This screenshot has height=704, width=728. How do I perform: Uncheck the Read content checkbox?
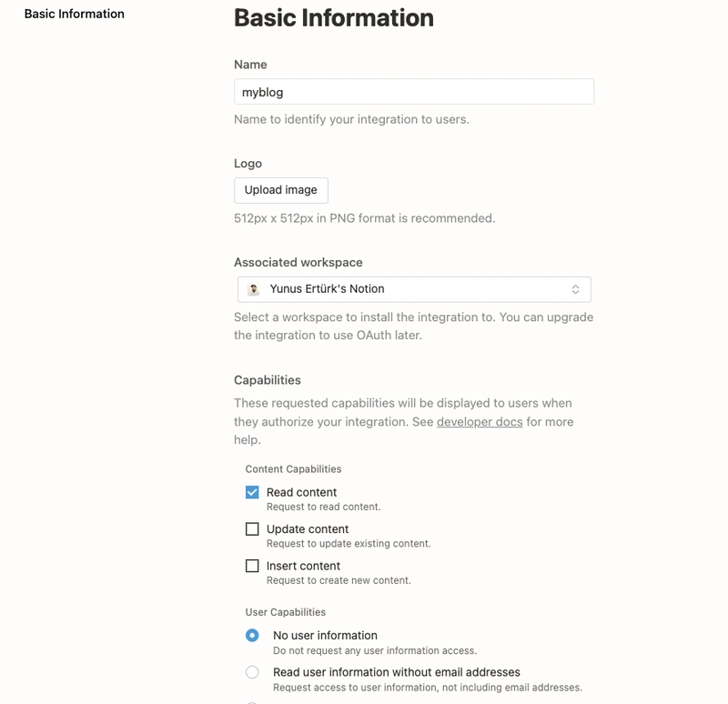coord(252,492)
